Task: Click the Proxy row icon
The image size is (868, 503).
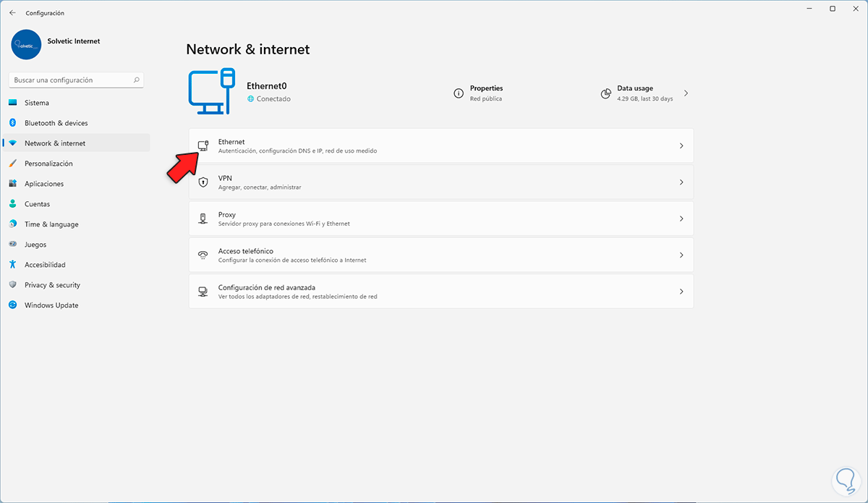Action: click(x=203, y=219)
